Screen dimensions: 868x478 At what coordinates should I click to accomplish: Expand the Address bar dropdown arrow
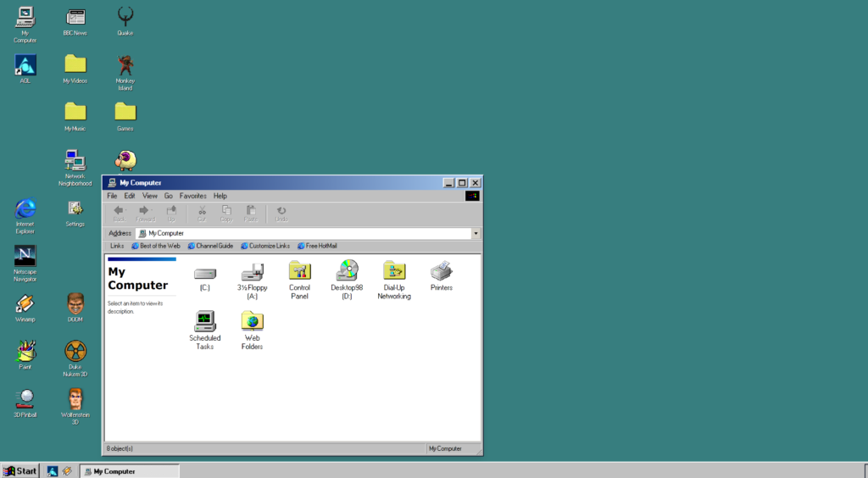(x=476, y=233)
